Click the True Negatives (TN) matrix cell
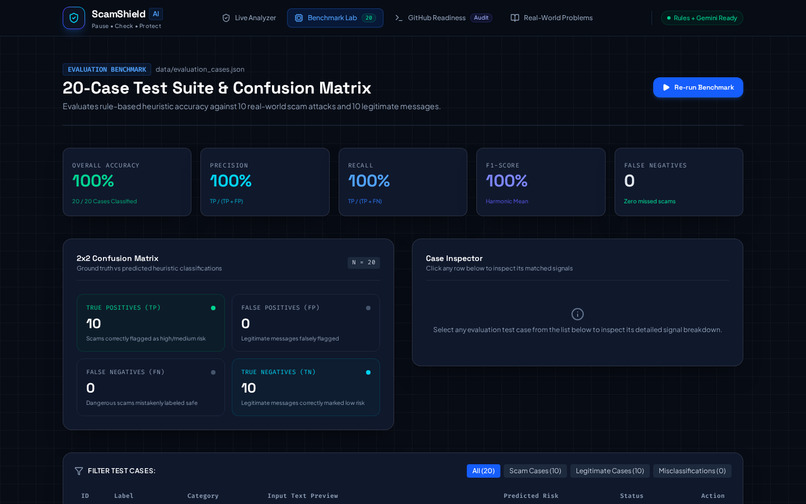806x504 pixels. (x=306, y=387)
